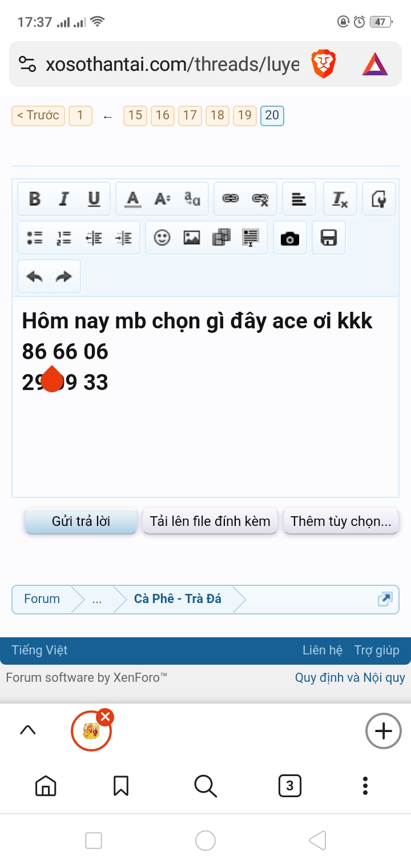This screenshot has width=411, height=868.
Task: Go to the "< Trước" previous page
Action: (38, 115)
